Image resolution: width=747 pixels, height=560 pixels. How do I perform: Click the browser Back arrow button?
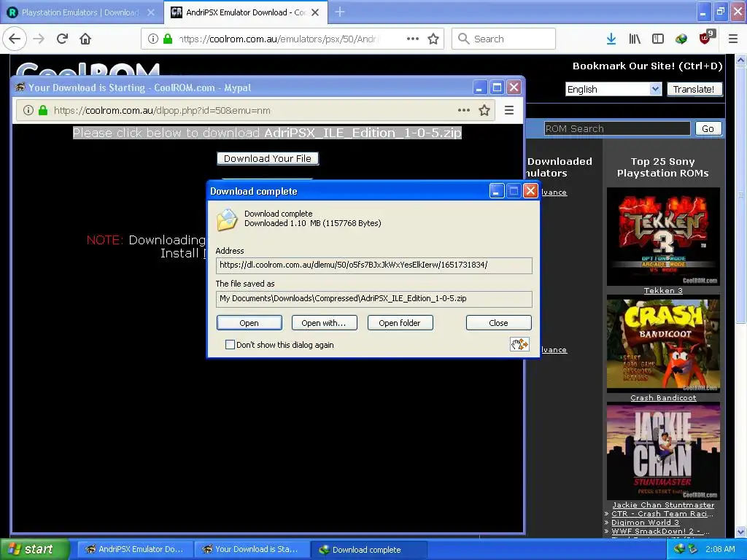tap(15, 39)
